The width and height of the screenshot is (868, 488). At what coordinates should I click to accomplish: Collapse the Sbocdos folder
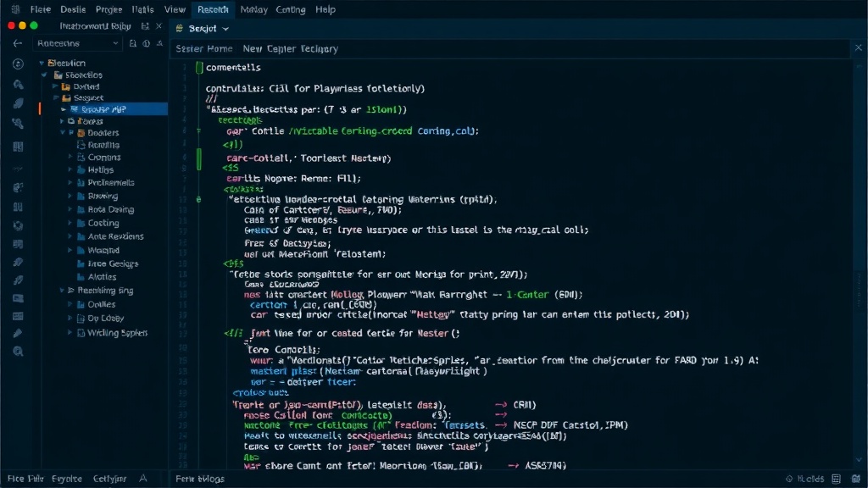pyautogui.click(x=44, y=75)
